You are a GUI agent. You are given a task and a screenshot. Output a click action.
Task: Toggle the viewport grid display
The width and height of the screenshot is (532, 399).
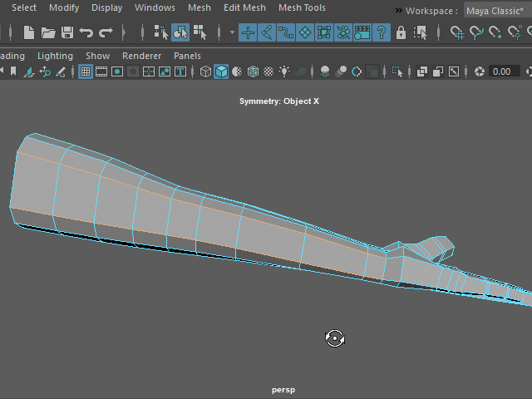[x=86, y=71]
